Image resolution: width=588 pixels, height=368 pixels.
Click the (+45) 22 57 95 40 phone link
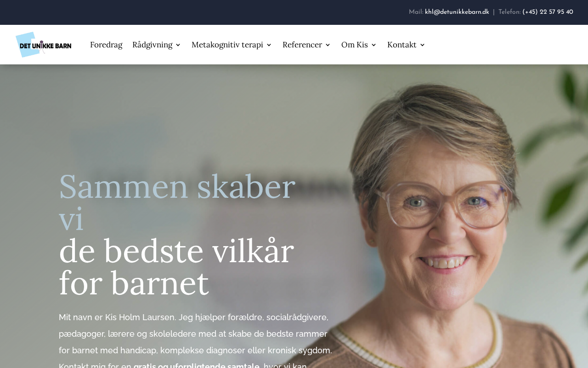[x=548, y=12]
